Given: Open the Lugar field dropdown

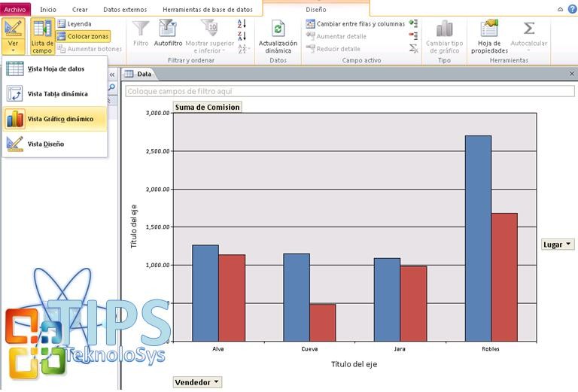Looking at the screenshot, I should [558, 245].
